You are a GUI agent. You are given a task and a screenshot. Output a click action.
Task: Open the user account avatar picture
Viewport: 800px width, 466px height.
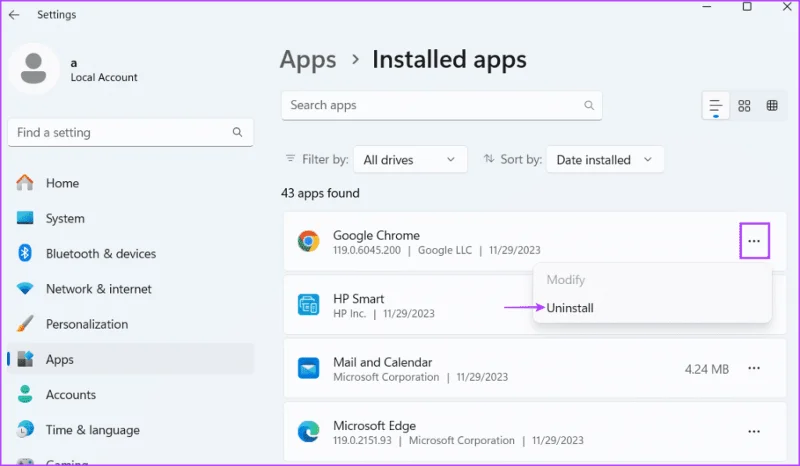pyautogui.click(x=34, y=69)
